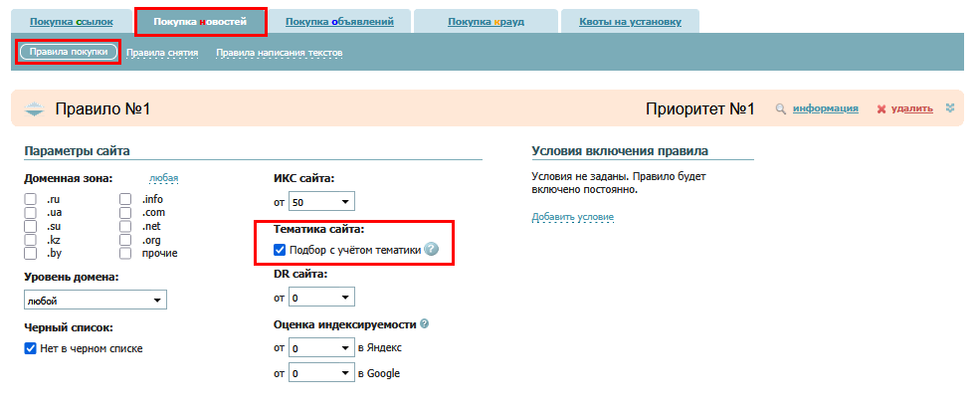
Task: Click the Приоритет №1 label
Action: coord(700,108)
